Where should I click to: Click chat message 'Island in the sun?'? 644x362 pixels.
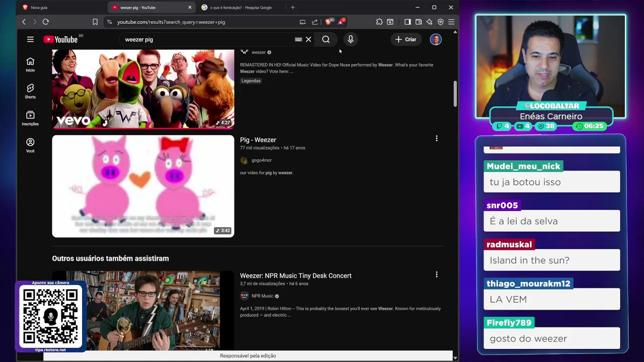(552, 260)
